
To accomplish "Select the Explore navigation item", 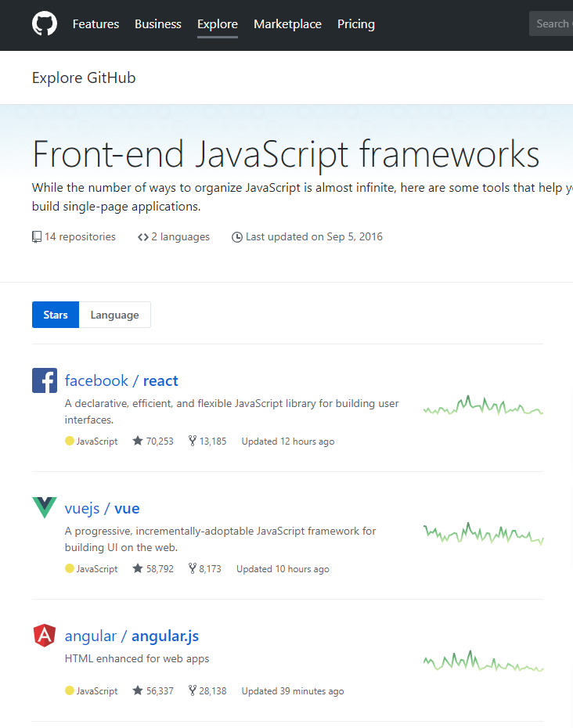I will pos(217,24).
